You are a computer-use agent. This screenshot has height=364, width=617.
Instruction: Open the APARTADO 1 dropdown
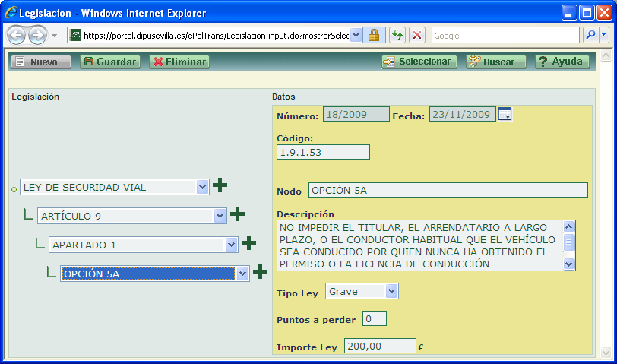point(143,245)
